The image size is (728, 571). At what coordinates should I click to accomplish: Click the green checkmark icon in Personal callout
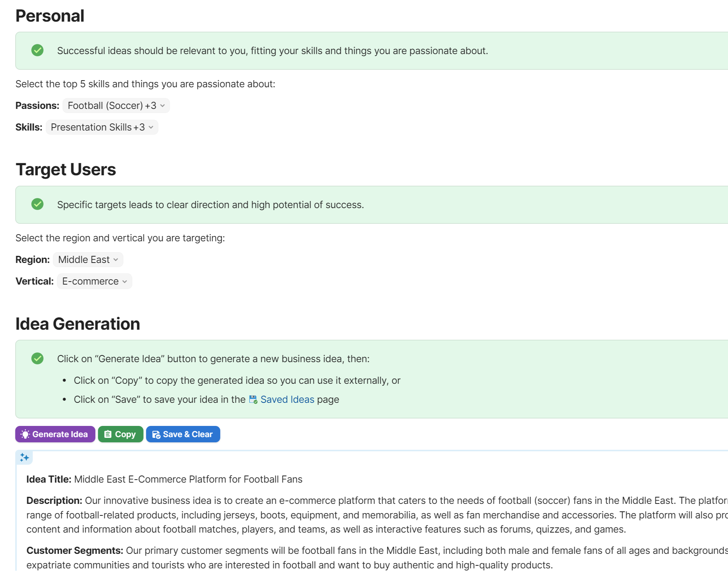point(37,50)
